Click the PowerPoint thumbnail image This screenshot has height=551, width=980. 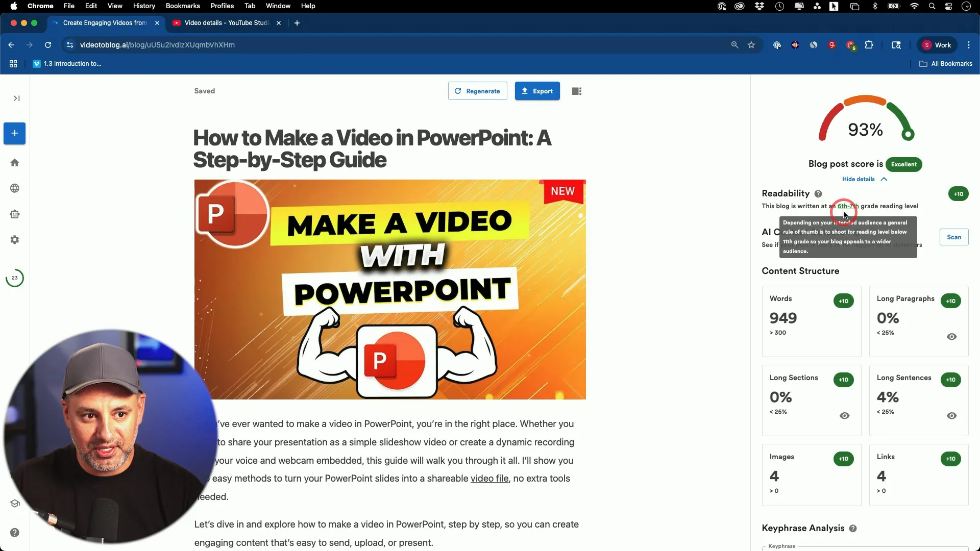(390, 289)
